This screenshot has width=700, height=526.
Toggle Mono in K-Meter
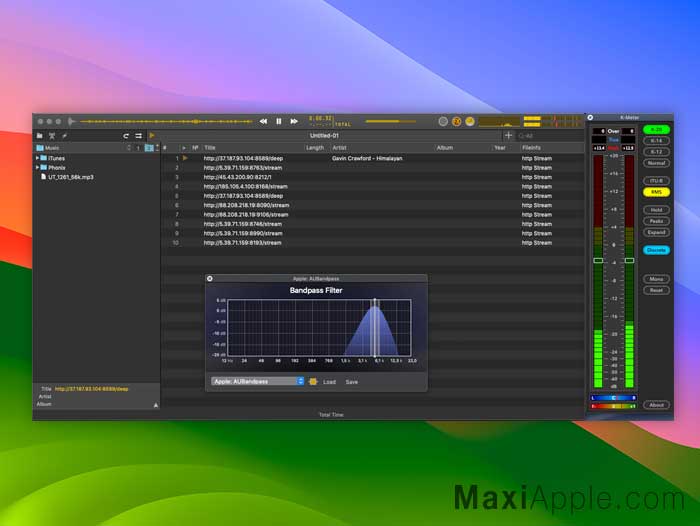pyautogui.click(x=656, y=279)
